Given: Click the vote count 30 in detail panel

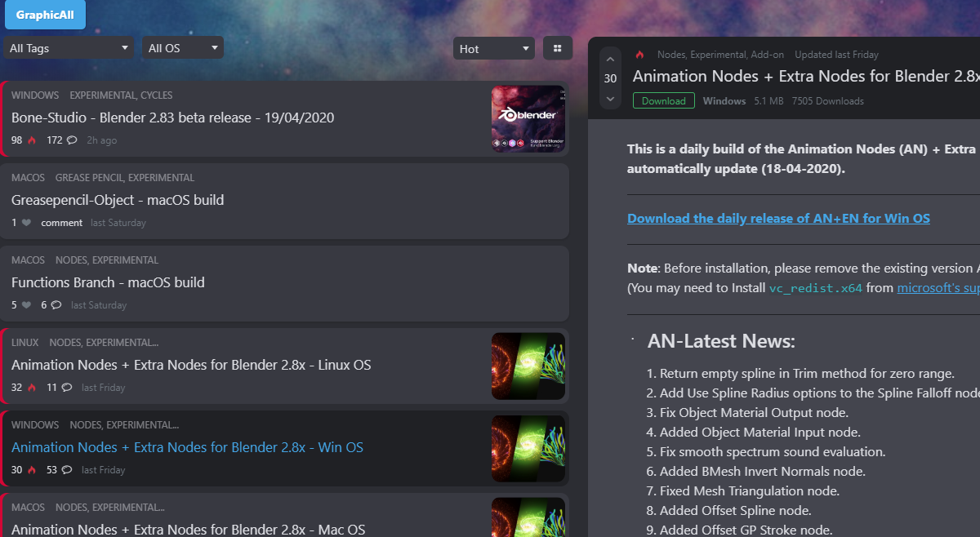Looking at the screenshot, I should coord(611,79).
